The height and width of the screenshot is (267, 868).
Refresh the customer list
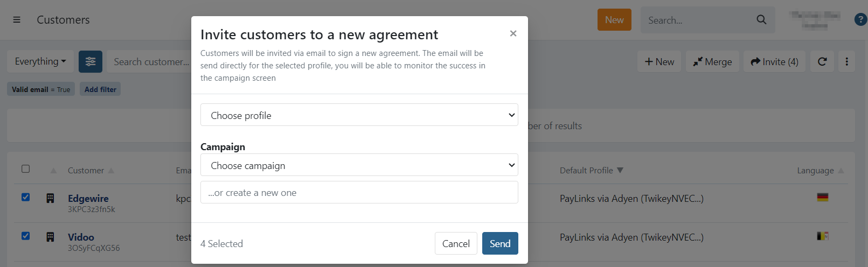tap(822, 62)
